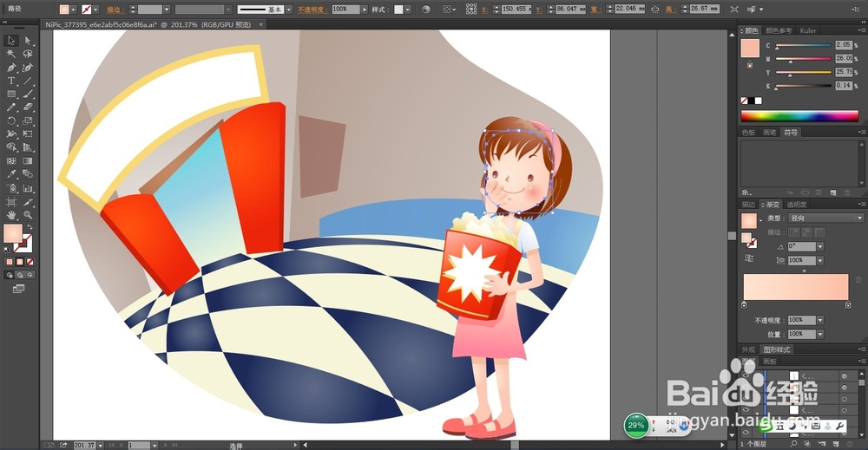Viewport: 868px width, 450px height.
Task: Select the Lasso tool
Action: (x=28, y=54)
